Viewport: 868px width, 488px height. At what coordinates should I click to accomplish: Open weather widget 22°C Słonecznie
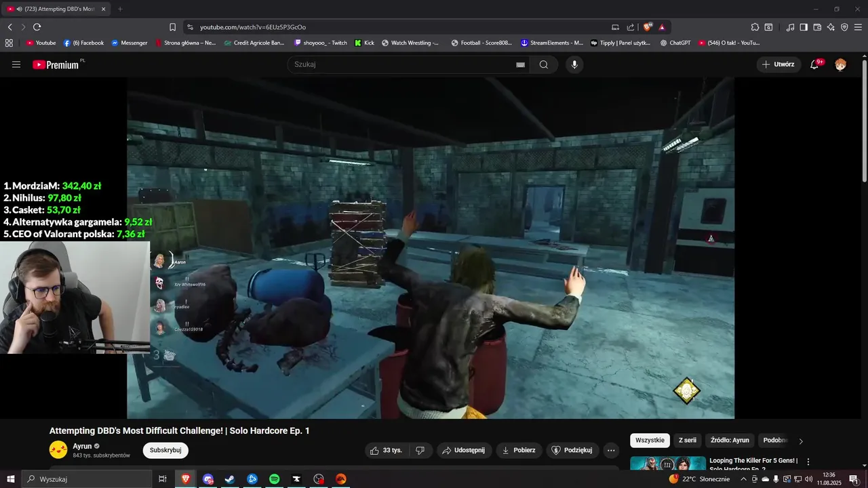coord(700,479)
